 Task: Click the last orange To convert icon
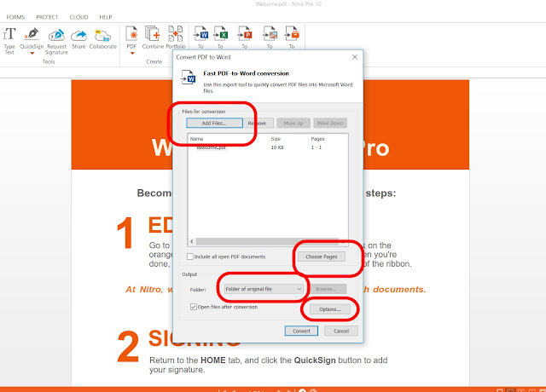292,34
